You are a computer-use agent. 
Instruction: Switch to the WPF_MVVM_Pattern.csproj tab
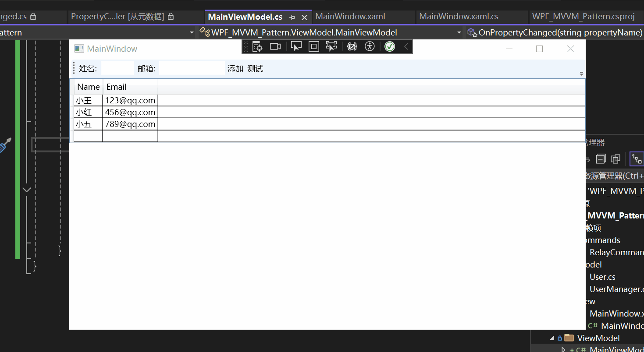[x=584, y=17]
